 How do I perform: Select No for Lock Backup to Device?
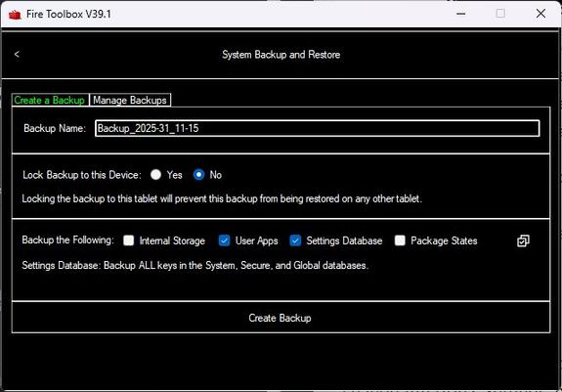199,175
